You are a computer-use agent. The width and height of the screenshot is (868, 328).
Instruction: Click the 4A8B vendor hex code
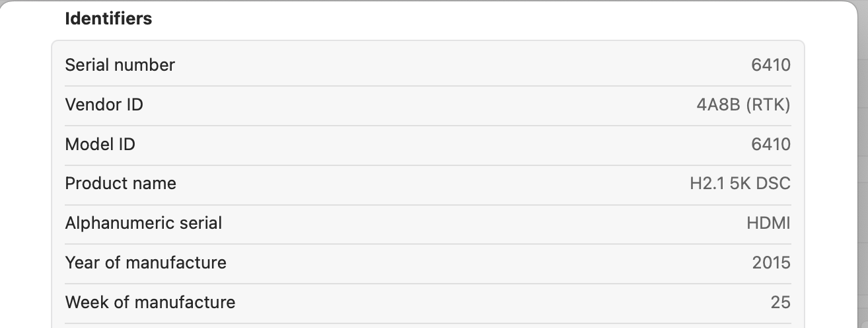(x=717, y=105)
